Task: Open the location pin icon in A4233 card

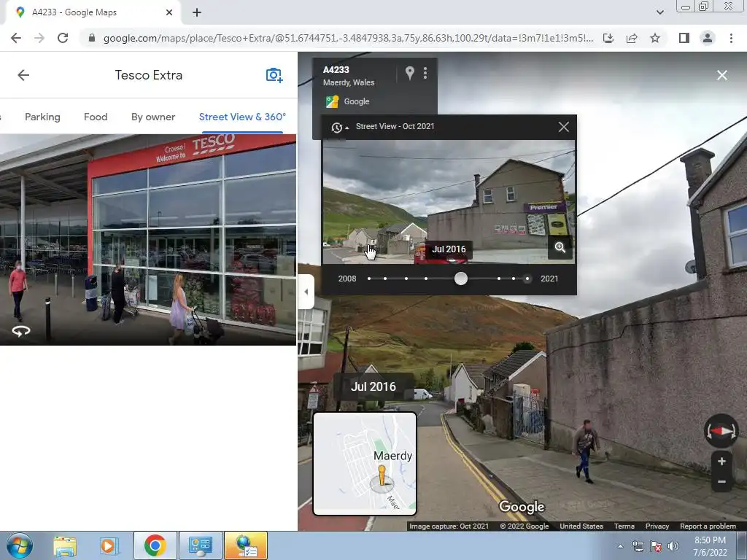Action: [410, 73]
